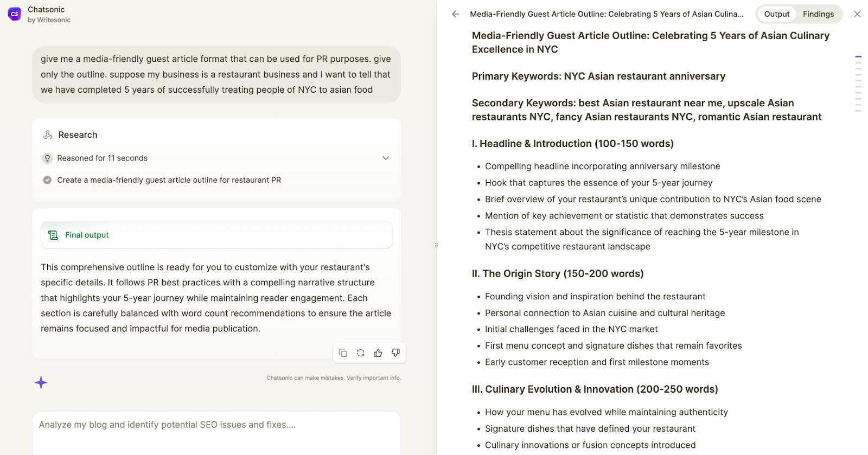This screenshot has width=868, height=455.
Task: Click the truncated panel header title
Action: point(607,14)
